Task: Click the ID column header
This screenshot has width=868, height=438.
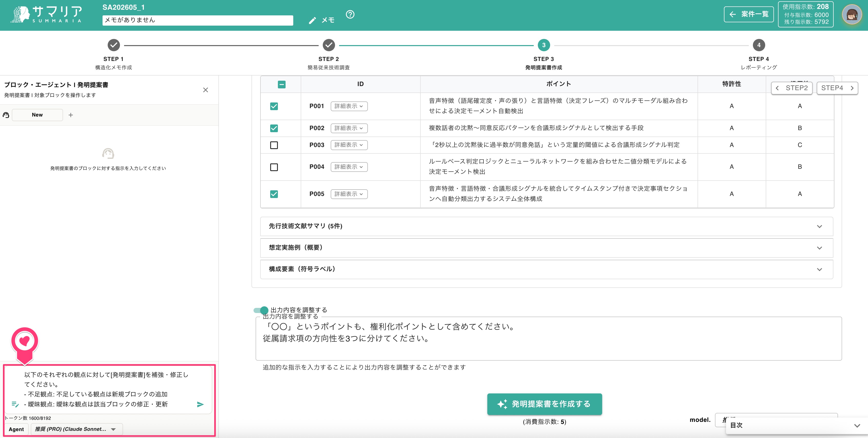Action: pyautogui.click(x=360, y=84)
